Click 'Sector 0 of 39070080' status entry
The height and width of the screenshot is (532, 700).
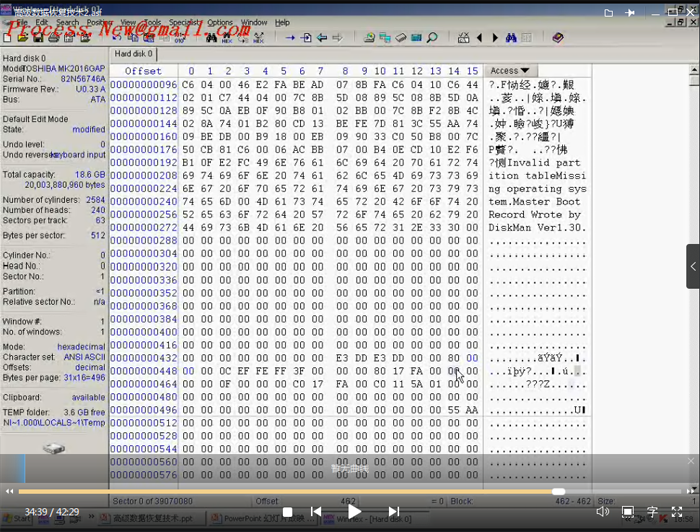(x=153, y=501)
